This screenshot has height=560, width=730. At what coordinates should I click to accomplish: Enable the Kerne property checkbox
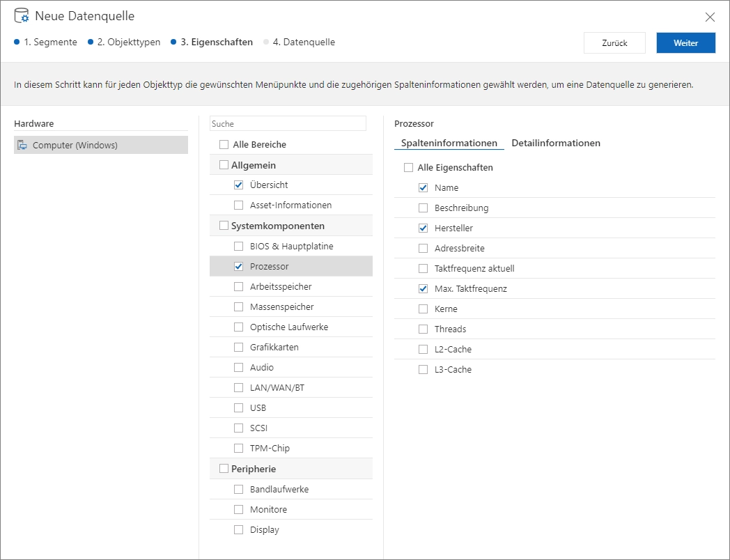pos(423,309)
